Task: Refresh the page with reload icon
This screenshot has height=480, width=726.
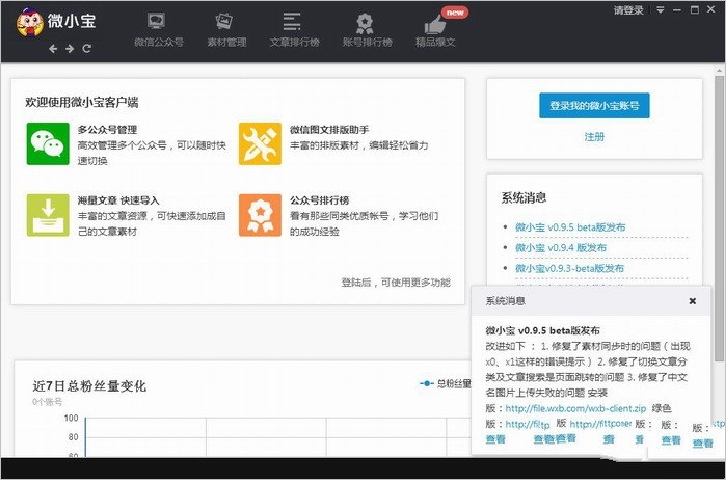Action: click(87, 49)
